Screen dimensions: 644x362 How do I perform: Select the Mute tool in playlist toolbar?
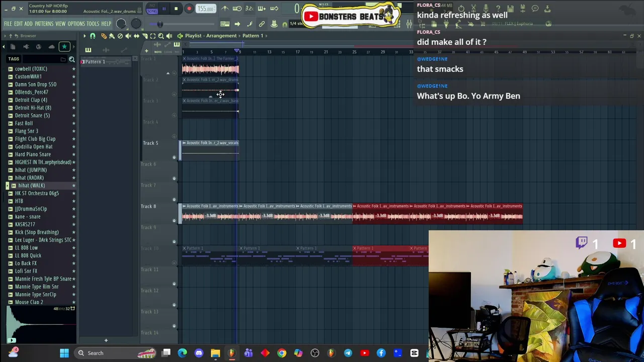click(128, 36)
